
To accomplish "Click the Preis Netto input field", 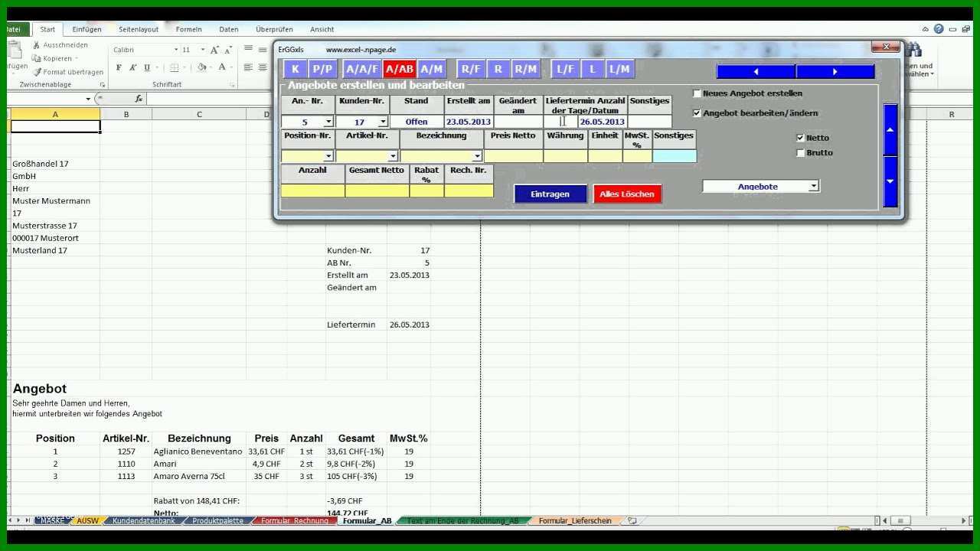I will click(513, 156).
